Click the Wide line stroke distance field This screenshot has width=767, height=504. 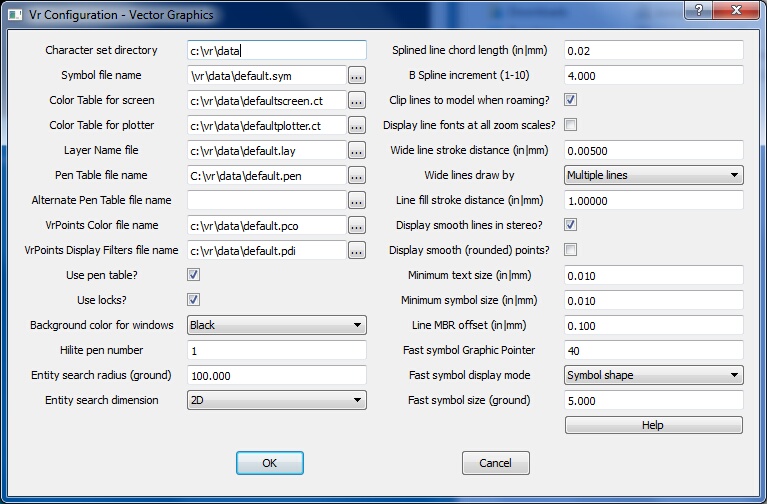pyautogui.click(x=654, y=150)
